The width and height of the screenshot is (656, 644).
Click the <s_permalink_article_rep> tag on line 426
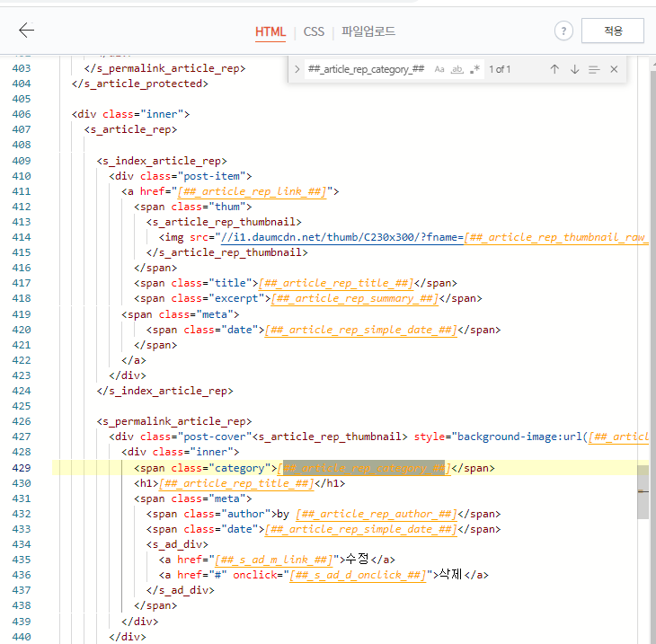pos(174,421)
